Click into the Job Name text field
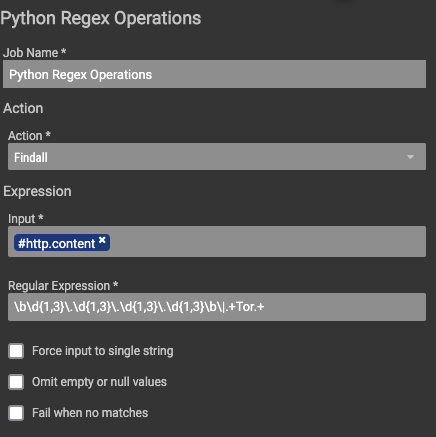 pos(214,74)
